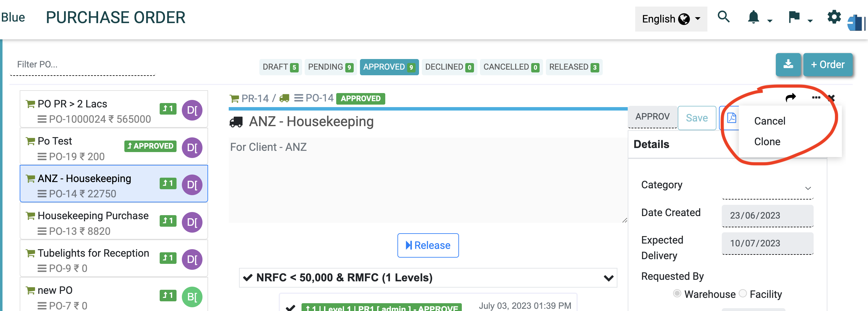Click the share forward arrow icon

pyautogui.click(x=791, y=98)
